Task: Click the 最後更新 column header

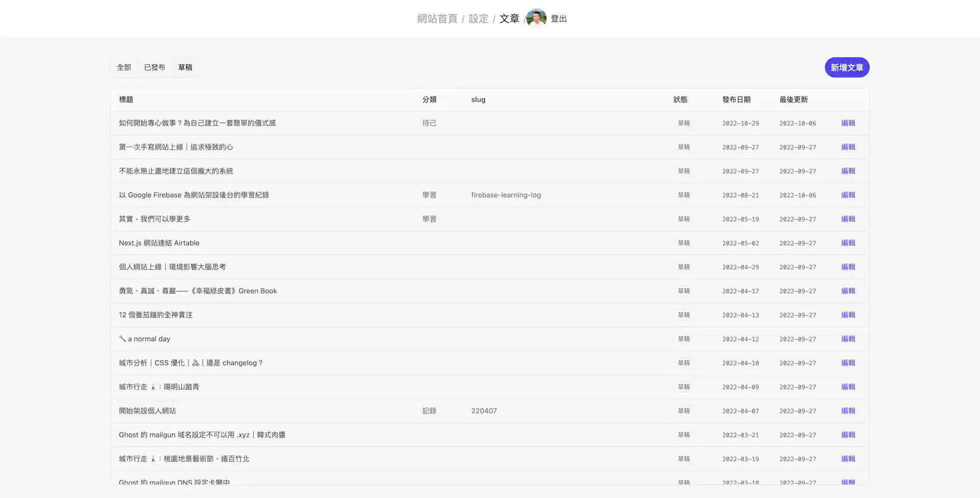Action: coord(794,99)
